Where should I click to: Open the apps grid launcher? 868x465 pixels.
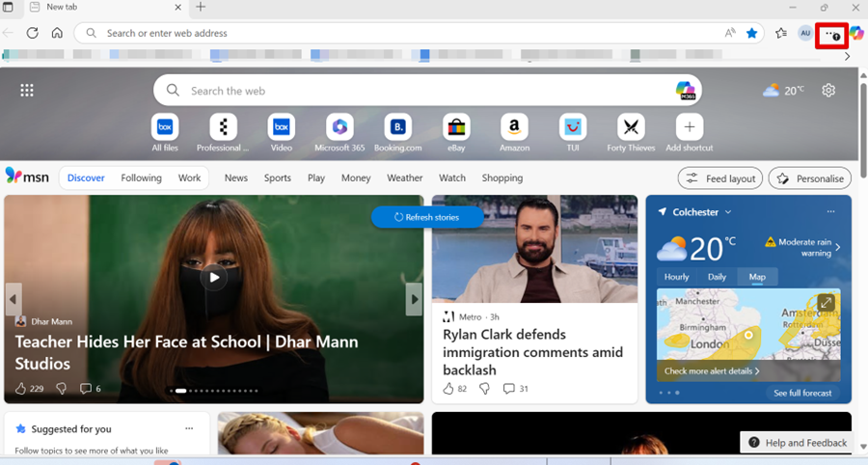pyautogui.click(x=27, y=90)
